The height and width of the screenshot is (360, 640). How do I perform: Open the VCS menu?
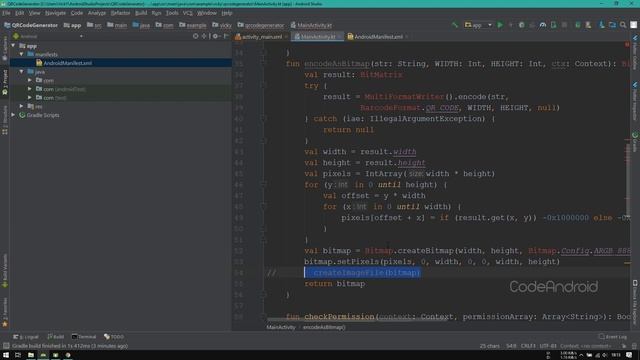pos(187,13)
